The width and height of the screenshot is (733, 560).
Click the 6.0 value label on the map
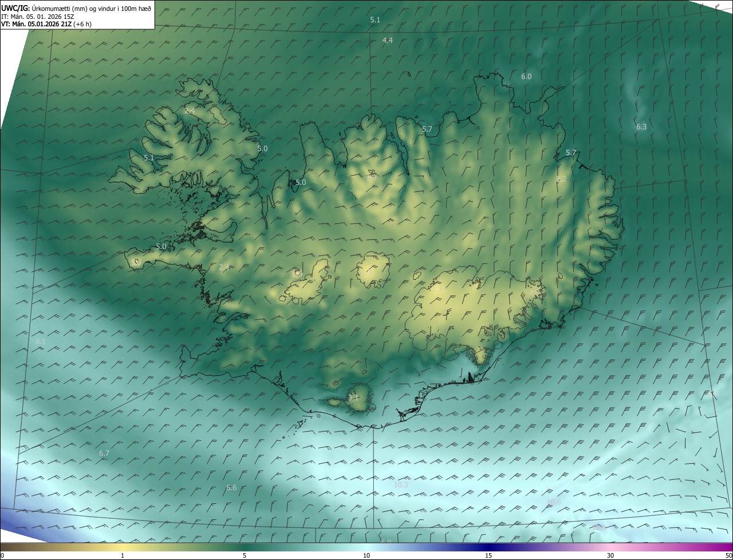click(x=526, y=76)
